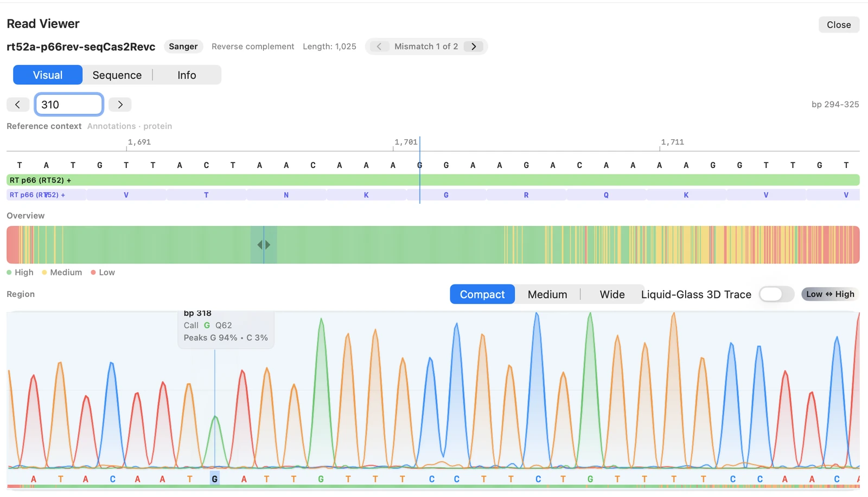Click 'Reverse complement' text
868x497 pixels.
click(253, 47)
